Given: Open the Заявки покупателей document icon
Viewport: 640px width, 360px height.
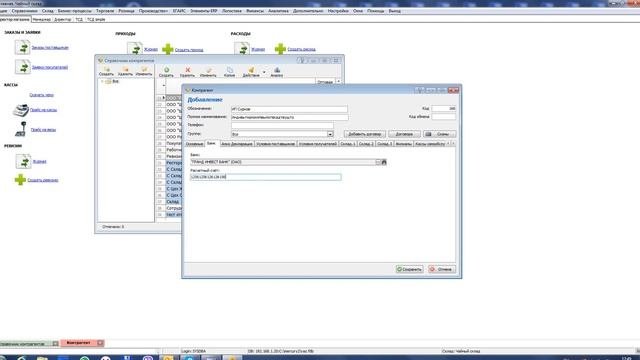Looking at the screenshot, I should [x=22, y=67].
